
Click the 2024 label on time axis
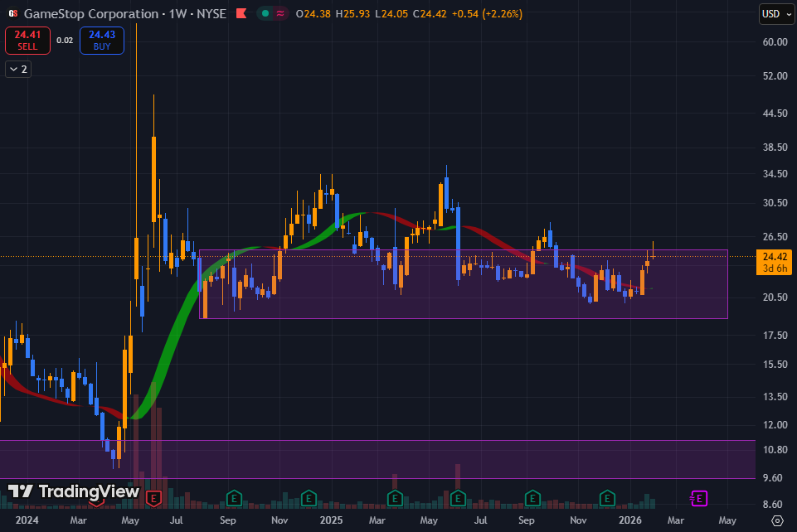(x=27, y=520)
